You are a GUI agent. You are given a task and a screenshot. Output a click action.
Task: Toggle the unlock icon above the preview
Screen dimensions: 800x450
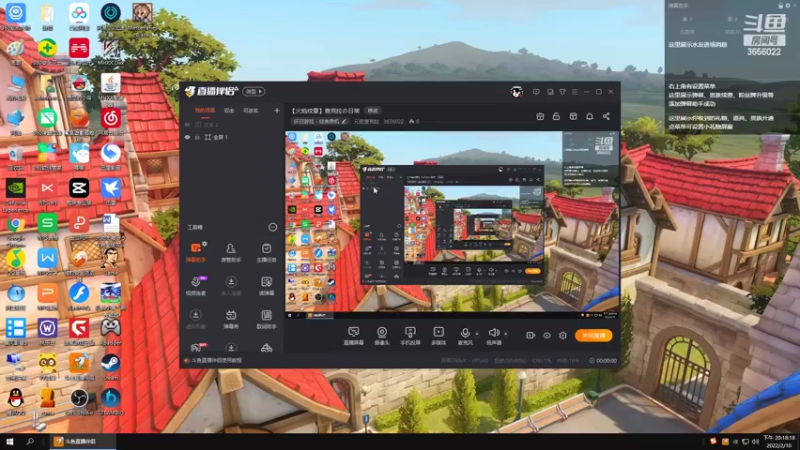tap(556, 116)
